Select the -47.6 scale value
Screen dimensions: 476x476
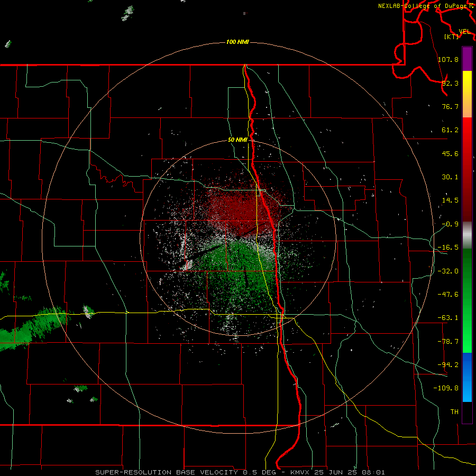(448, 294)
